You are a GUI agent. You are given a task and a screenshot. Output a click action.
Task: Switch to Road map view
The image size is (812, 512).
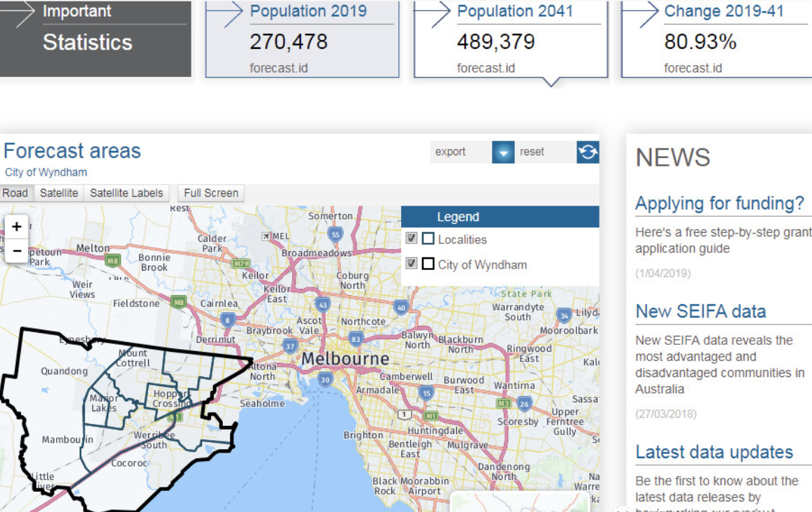pyautogui.click(x=15, y=193)
